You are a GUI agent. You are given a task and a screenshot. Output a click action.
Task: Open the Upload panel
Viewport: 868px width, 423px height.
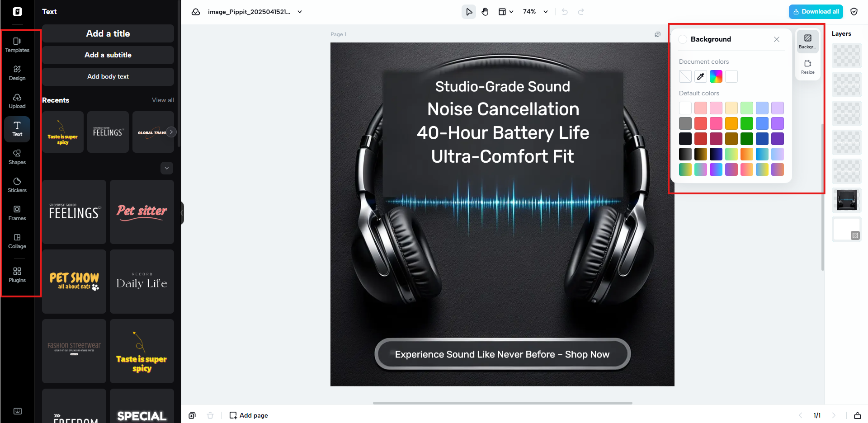point(17,101)
